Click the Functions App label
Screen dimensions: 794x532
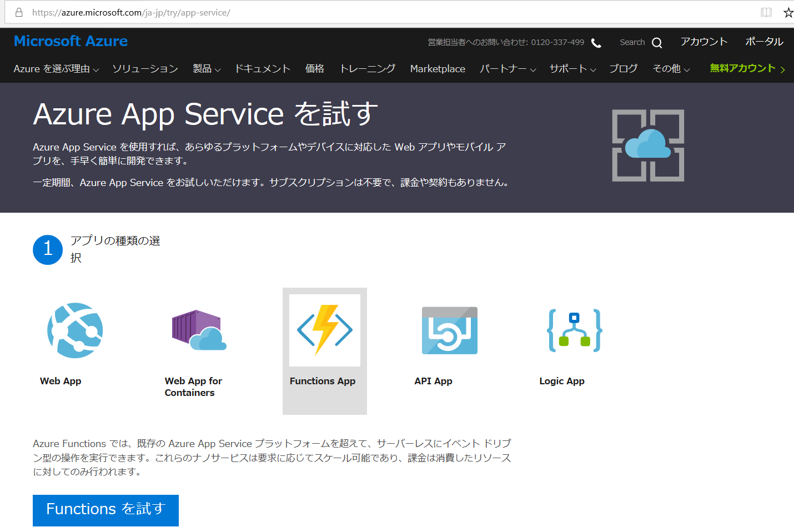tap(323, 381)
